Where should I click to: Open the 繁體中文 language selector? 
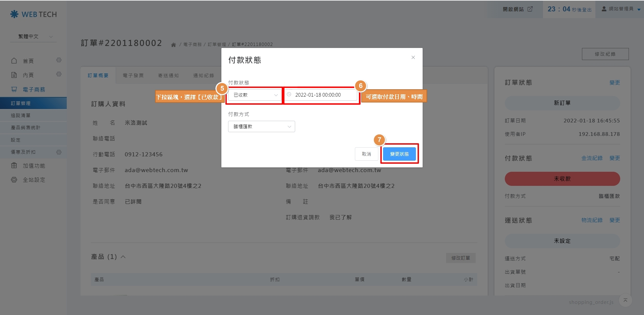point(34,37)
